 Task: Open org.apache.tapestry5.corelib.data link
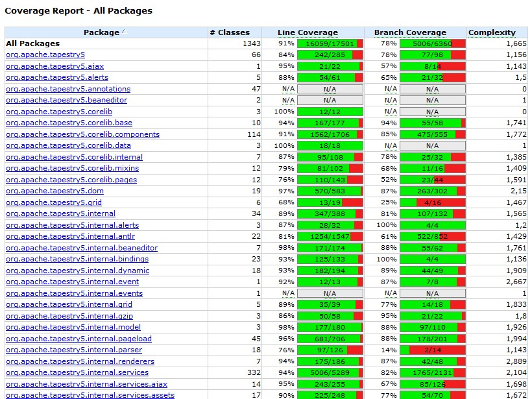68,145
